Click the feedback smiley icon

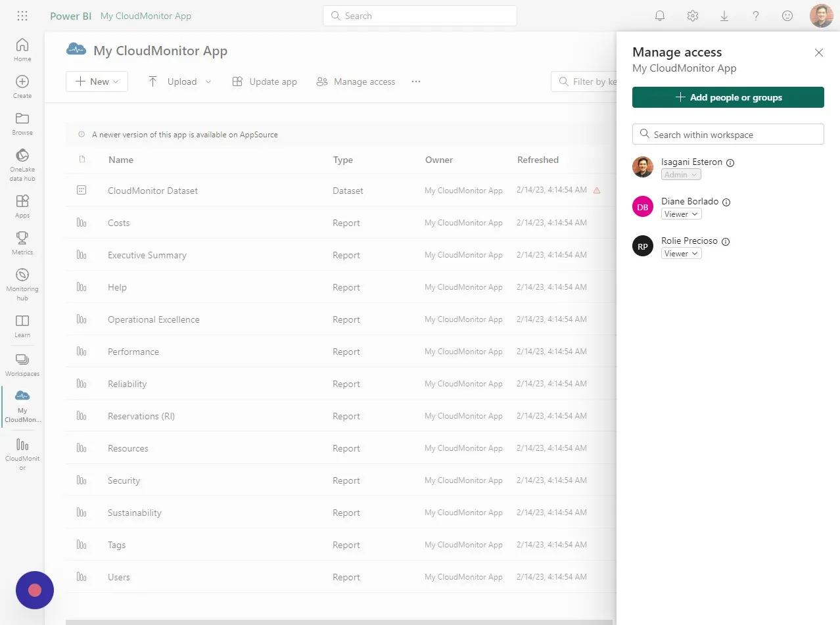787,16
